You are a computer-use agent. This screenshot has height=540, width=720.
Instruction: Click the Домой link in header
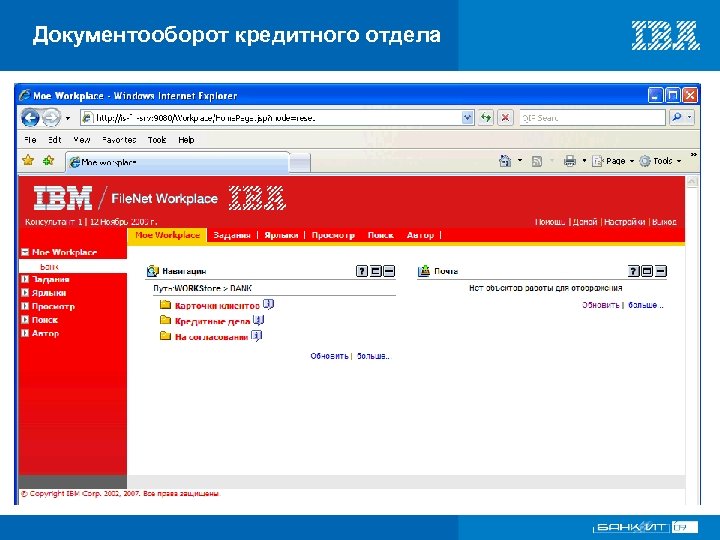point(585,222)
